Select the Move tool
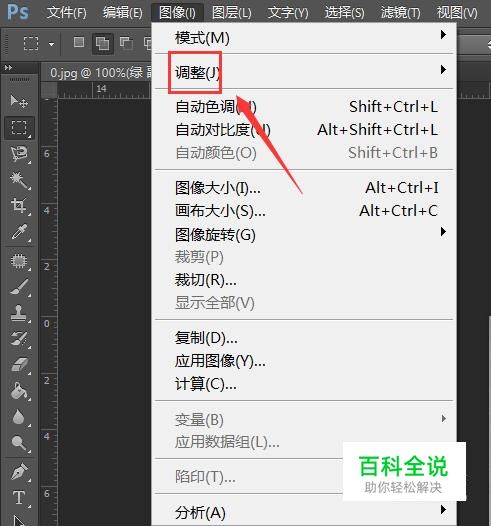The height and width of the screenshot is (526, 491). 19,101
